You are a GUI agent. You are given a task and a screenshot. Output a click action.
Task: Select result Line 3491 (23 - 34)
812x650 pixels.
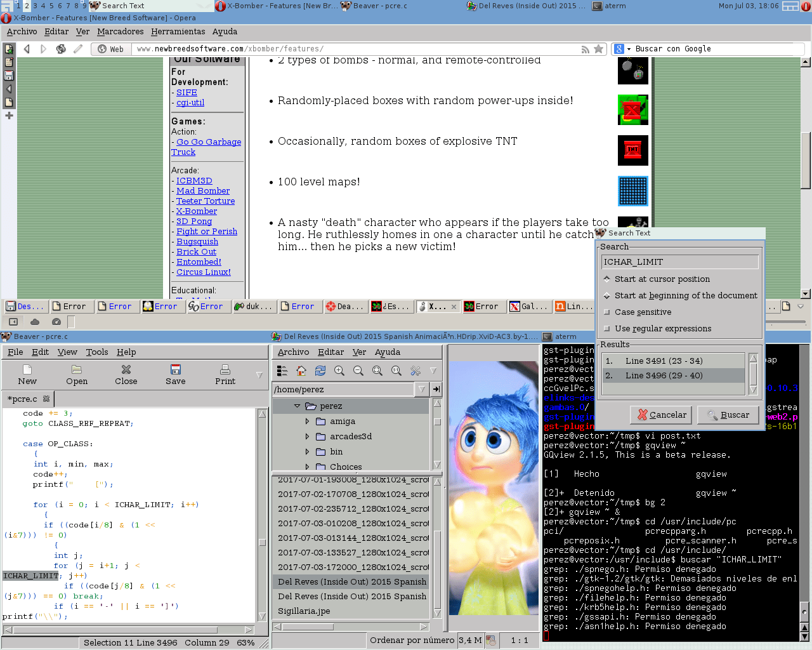(673, 361)
